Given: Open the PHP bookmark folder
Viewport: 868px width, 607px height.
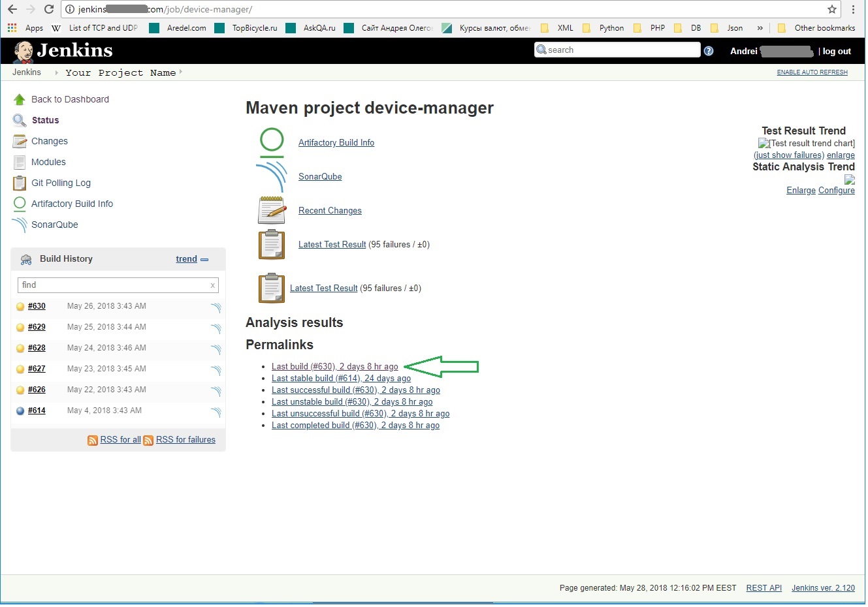Looking at the screenshot, I should click(649, 28).
